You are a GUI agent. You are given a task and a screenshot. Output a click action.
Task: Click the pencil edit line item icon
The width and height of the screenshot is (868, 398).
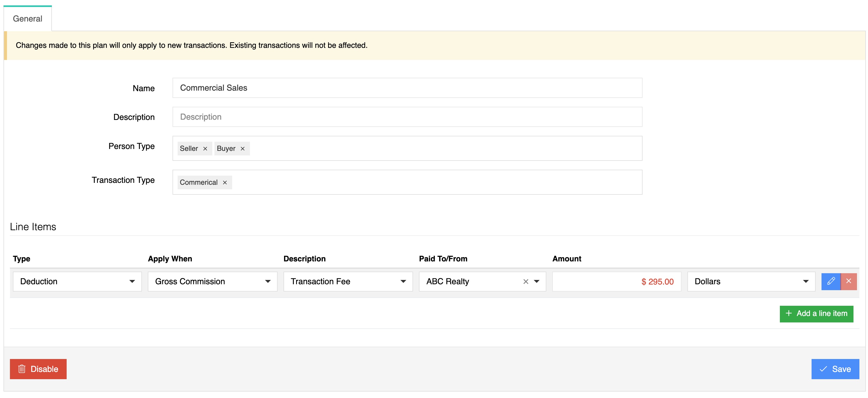pyautogui.click(x=831, y=281)
